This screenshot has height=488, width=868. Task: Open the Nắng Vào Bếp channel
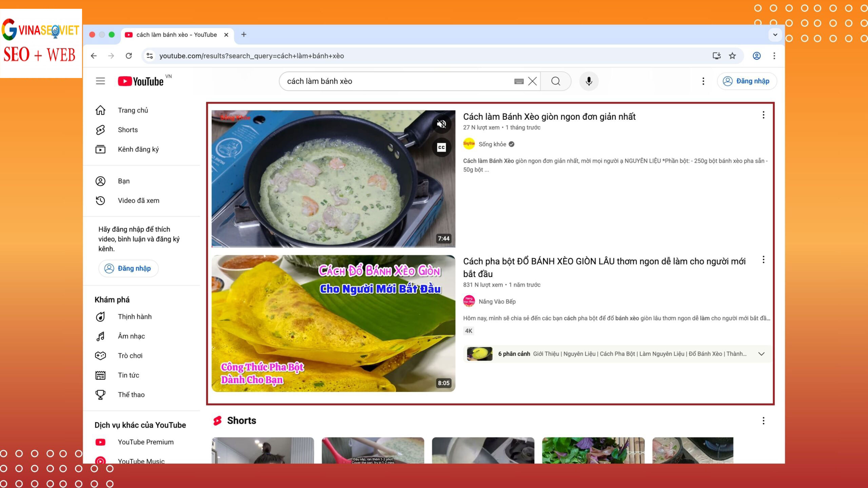coord(497,301)
